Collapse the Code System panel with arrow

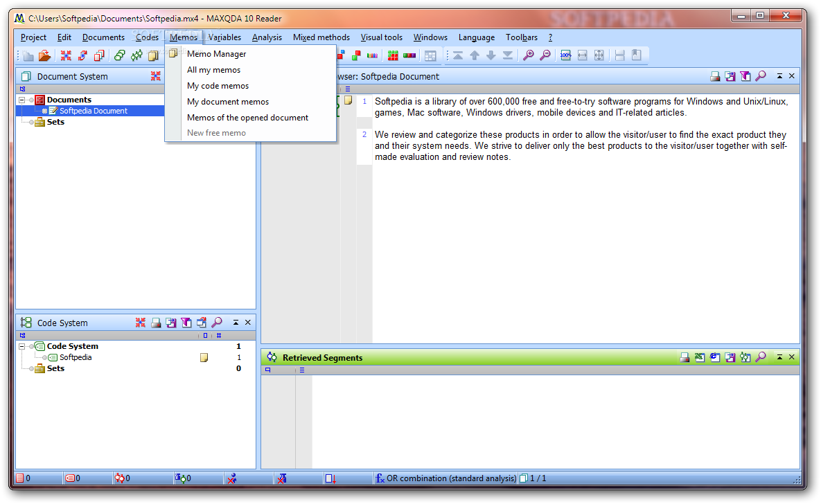click(x=236, y=323)
